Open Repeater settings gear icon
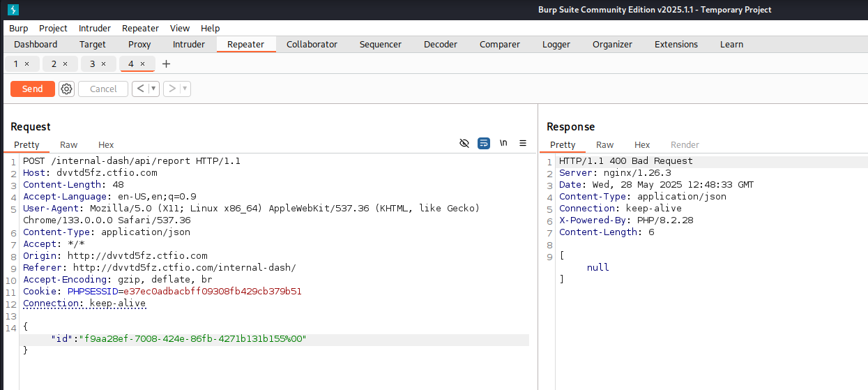The height and width of the screenshot is (390, 868). (66, 89)
